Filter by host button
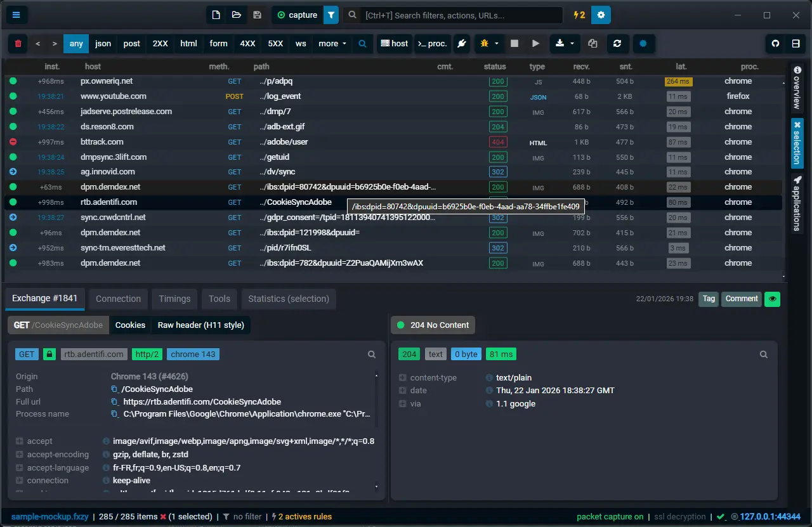 coord(394,44)
